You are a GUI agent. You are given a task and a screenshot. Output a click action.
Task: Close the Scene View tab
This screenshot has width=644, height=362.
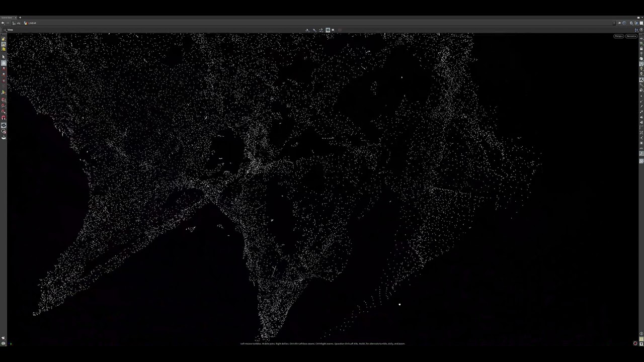point(16,18)
